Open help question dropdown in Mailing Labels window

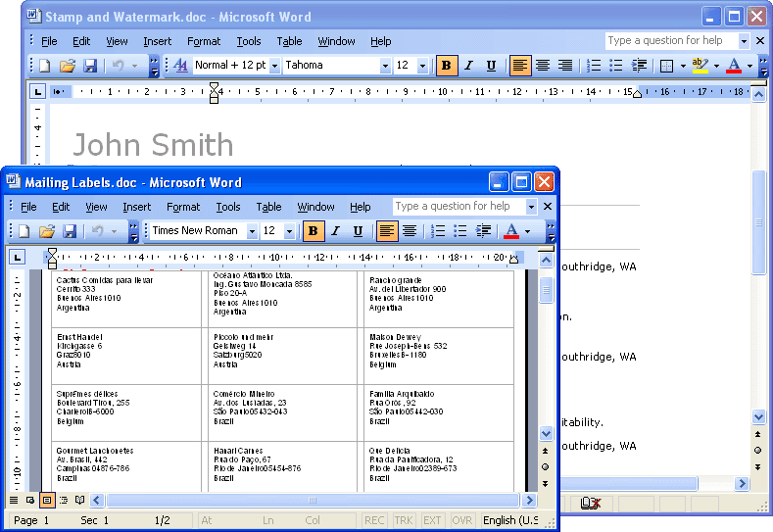[531, 207]
